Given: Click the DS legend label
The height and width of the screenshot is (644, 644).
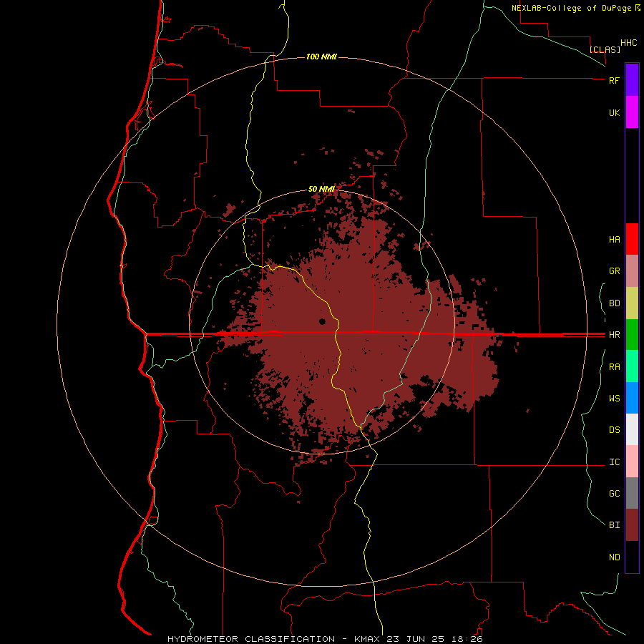Looking at the screenshot, I should click(614, 429).
